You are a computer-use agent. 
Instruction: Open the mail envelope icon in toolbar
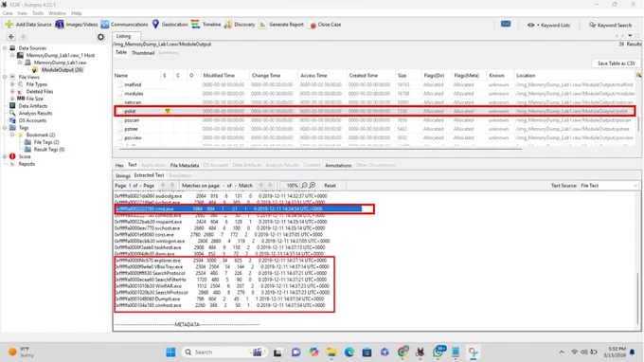(506, 24)
